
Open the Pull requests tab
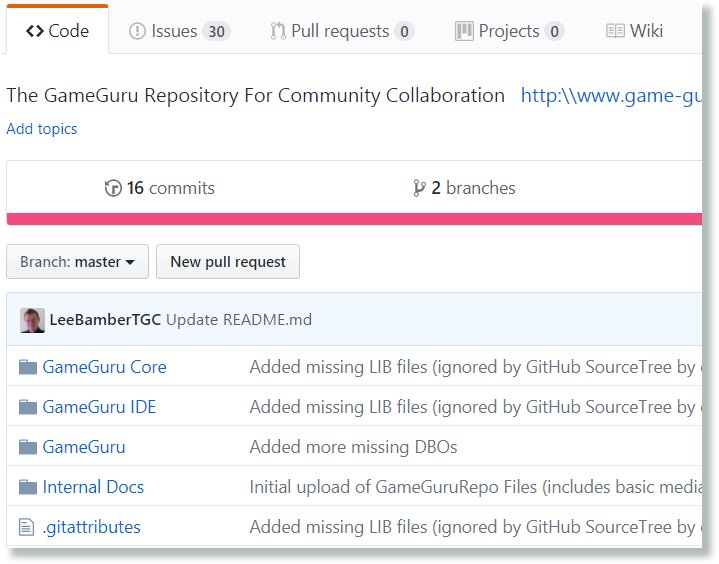342,31
